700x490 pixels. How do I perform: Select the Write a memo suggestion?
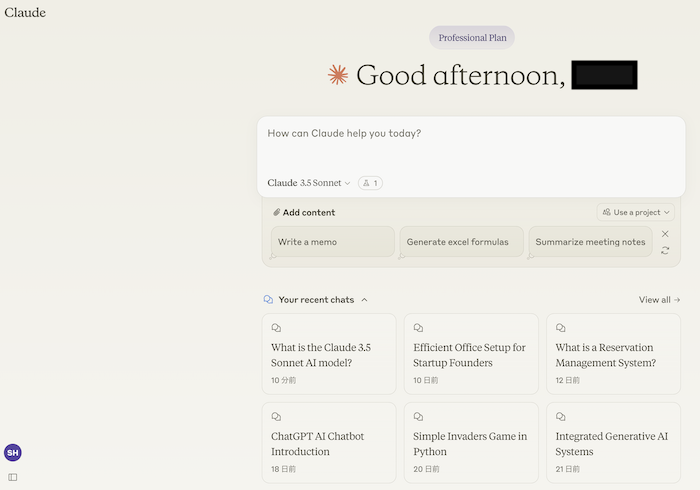click(332, 241)
